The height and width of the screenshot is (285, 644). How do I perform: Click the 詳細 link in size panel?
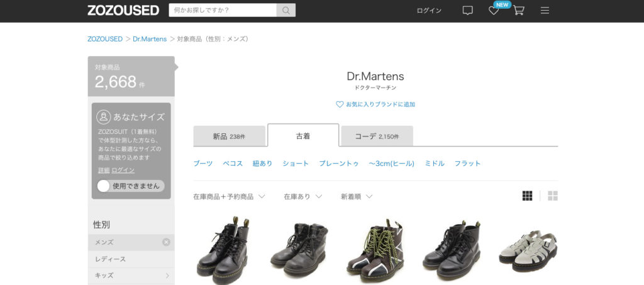[x=104, y=170]
